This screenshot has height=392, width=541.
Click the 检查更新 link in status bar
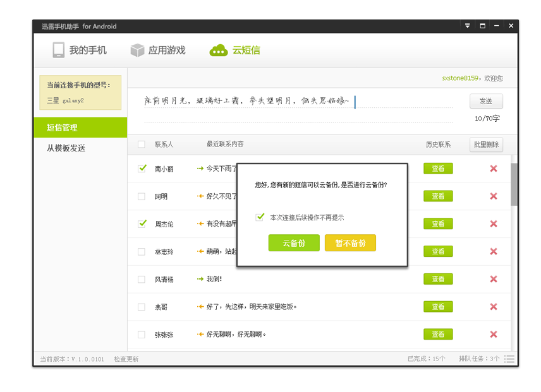point(126,359)
